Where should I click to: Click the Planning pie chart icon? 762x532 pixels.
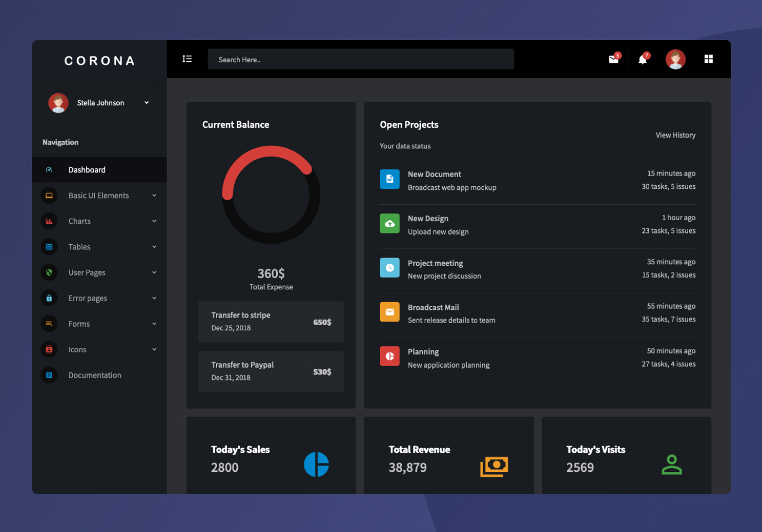[x=390, y=356]
